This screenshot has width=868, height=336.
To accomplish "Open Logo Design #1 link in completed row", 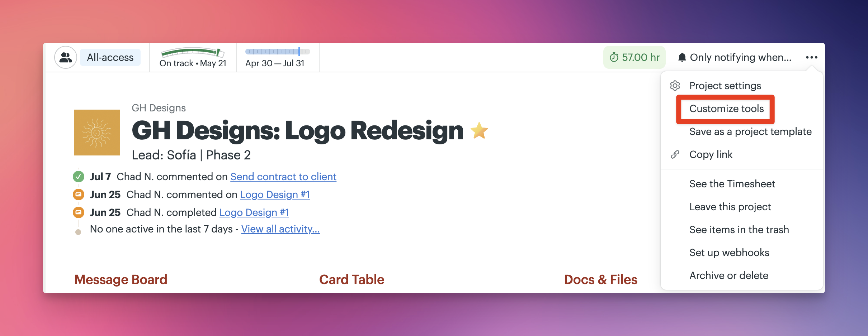I will [x=254, y=212].
